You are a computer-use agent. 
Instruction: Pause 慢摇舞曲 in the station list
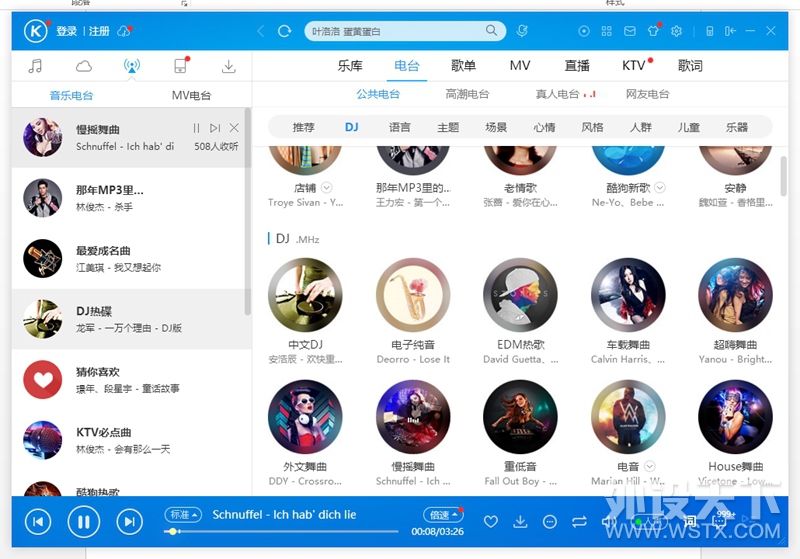click(x=196, y=128)
